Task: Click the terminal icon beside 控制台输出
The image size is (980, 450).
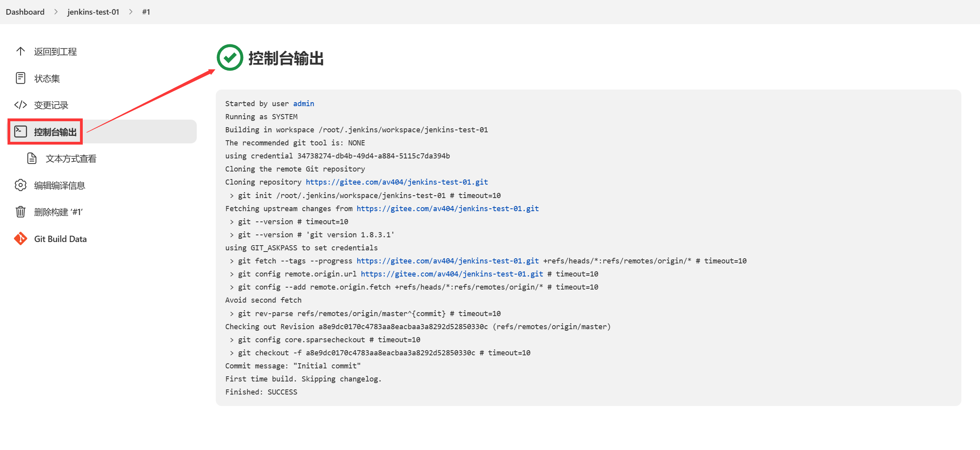Action: pos(21,132)
